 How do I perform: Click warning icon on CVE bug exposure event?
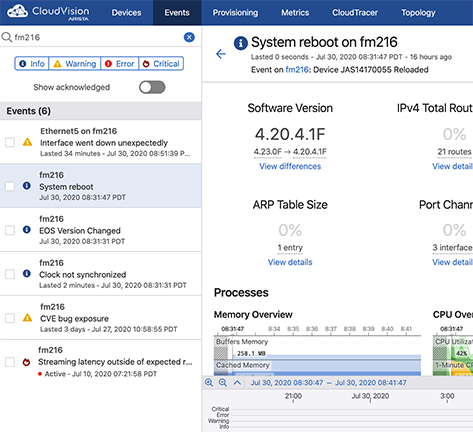click(x=27, y=318)
